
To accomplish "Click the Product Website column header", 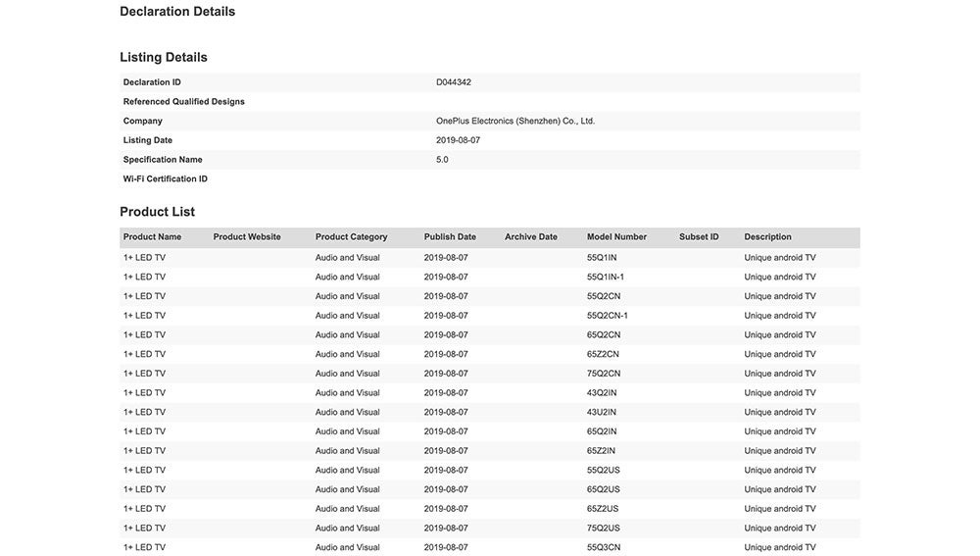I will pos(247,237).
